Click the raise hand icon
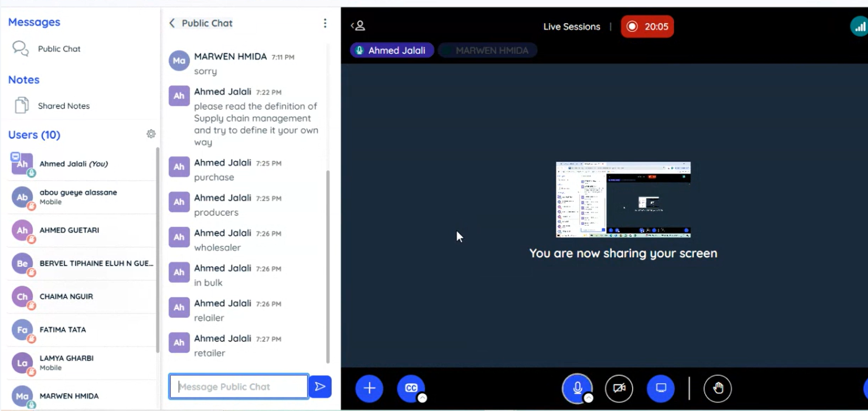 click(x=718, y=388)
